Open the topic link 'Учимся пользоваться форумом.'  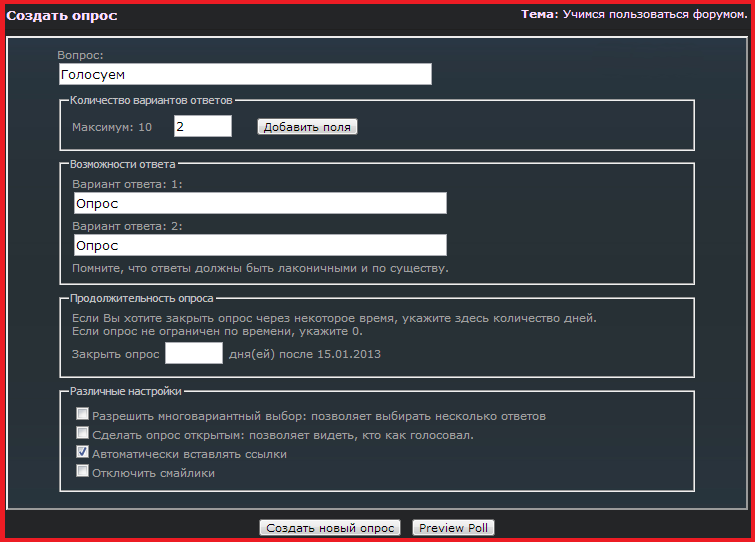(655, 14)
